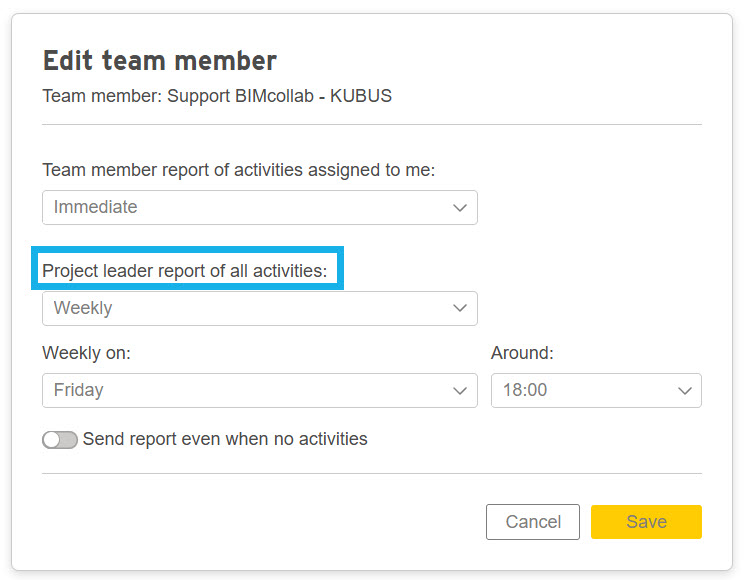Select the 'Support BIMcollab - KUBUS' member text
This screenshot has width=745, height=580.
tap(279, 96)
